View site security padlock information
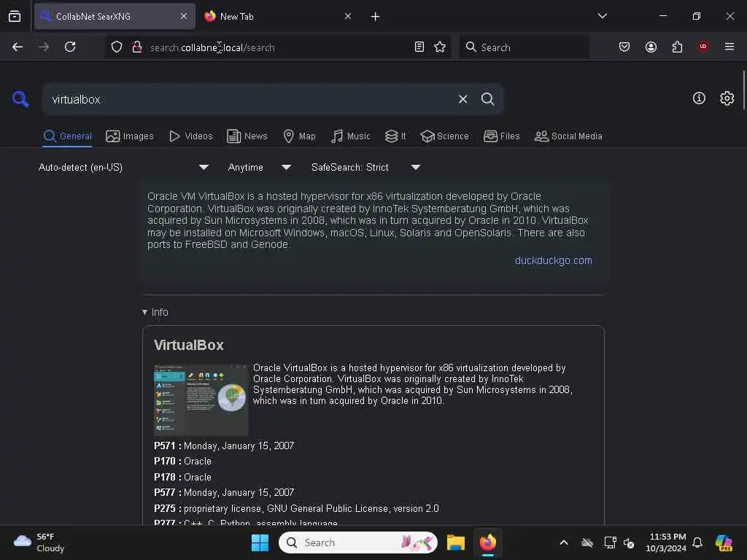This screenshot has width=747, height=560. coord(137,47)
